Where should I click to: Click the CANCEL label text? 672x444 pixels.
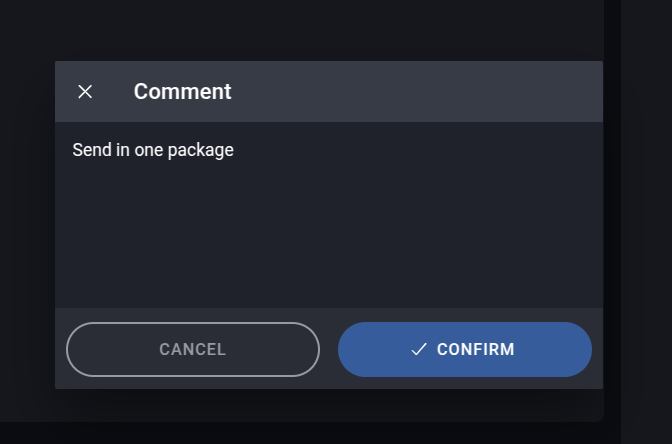pyautogui.click(x=192, y=349)
